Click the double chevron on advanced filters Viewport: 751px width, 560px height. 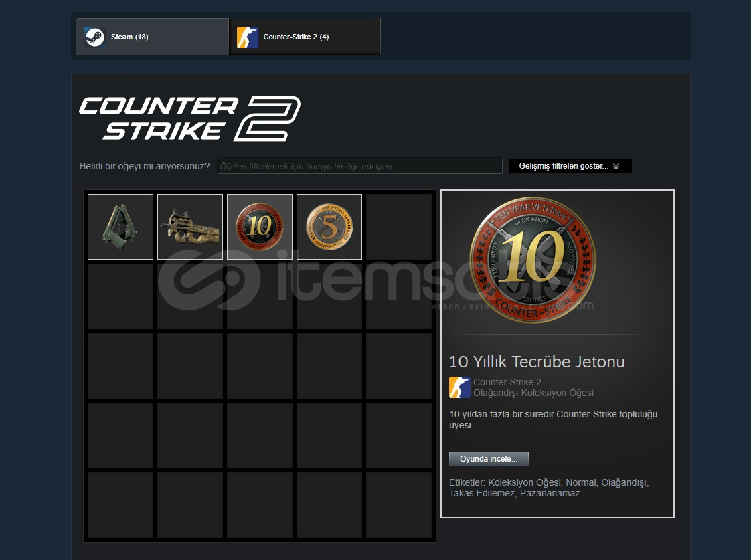click(616, 167)
